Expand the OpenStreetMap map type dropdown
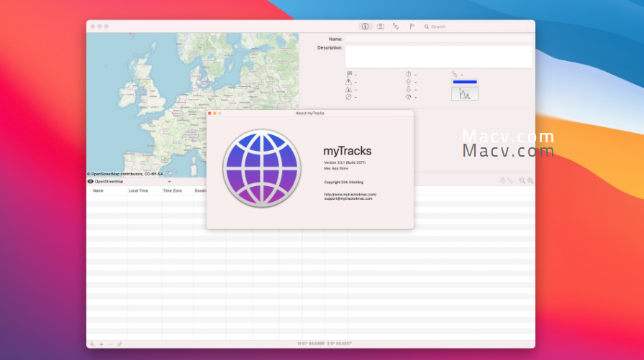This screenshot has height=360, width=644. (169, 181)
